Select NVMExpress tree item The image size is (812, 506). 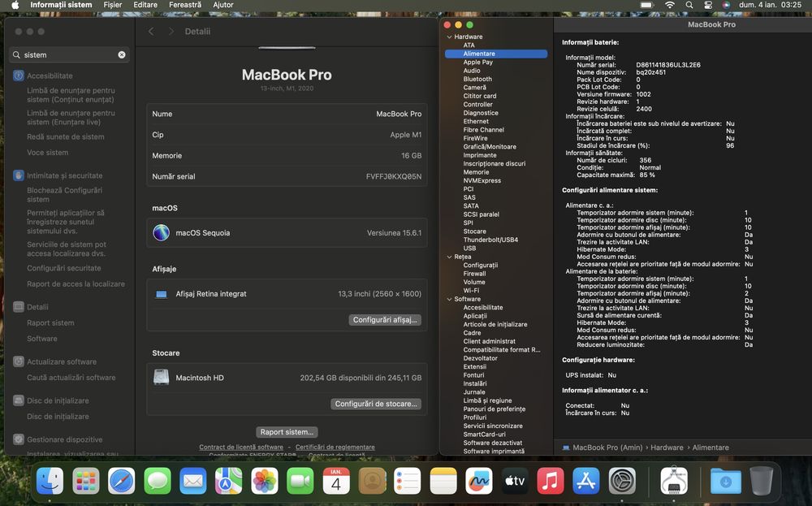[482, 181]
